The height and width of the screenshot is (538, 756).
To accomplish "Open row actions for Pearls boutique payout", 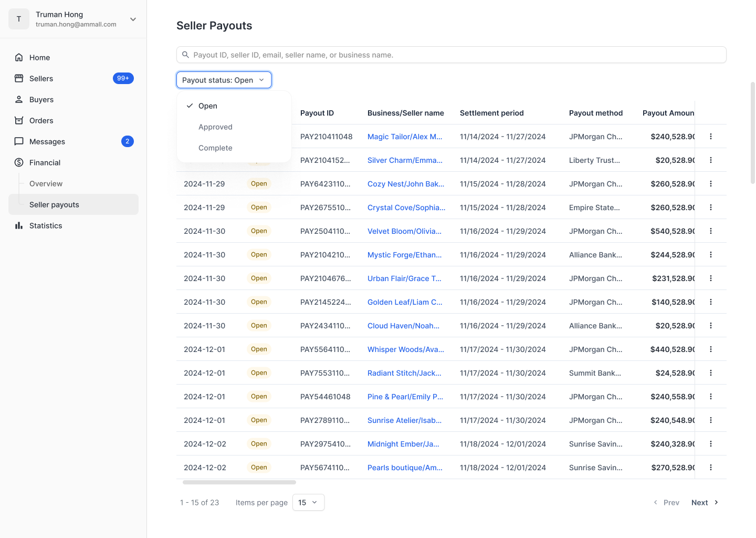I will (x=711, y=468).
